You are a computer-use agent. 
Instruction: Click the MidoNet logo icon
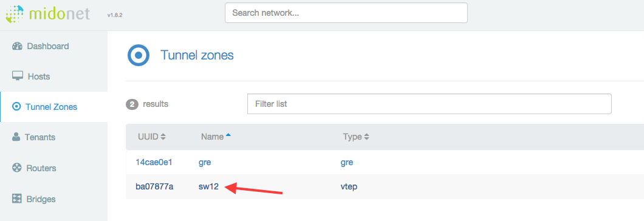[x=14, y=15]
